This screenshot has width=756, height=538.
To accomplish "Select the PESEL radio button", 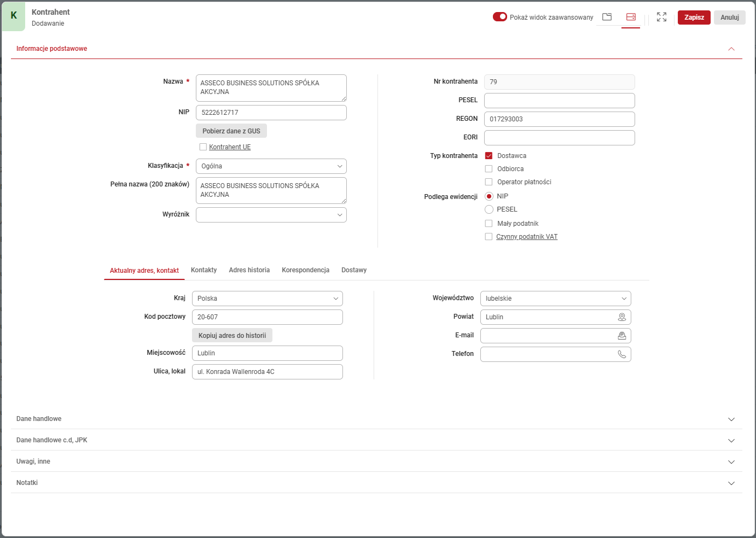I will click(489, 209).
